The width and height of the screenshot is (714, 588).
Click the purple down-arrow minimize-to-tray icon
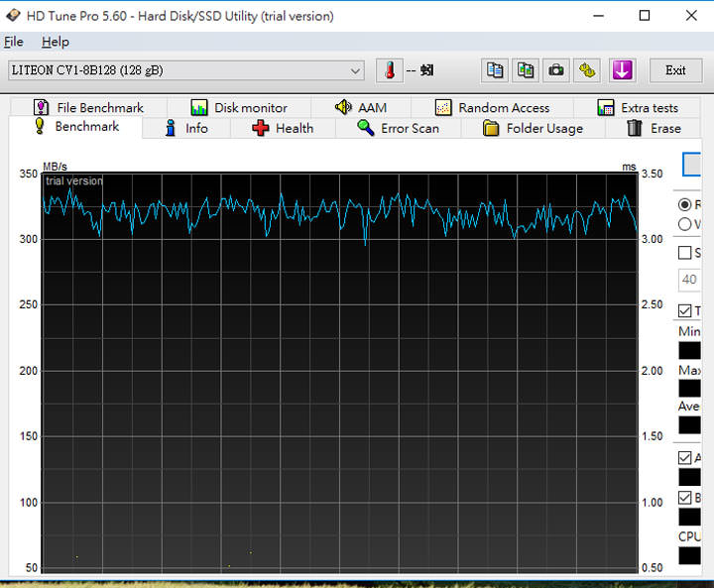[622, 70]
